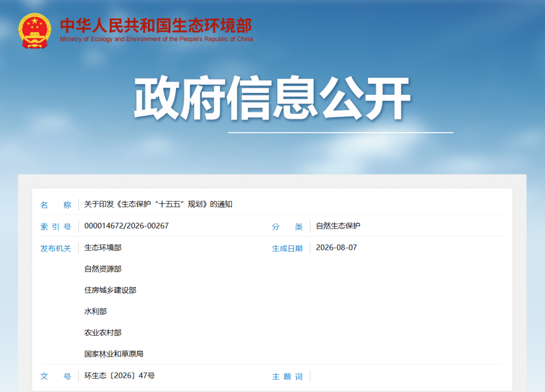Select issuing agency 水利部

tap(95, 311)
